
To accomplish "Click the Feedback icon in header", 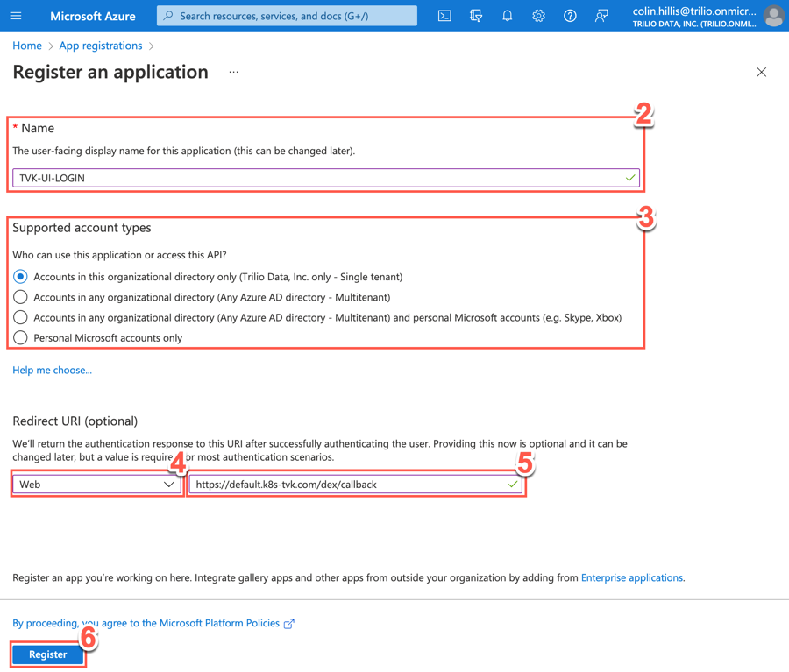I will [x=601, y=16].
